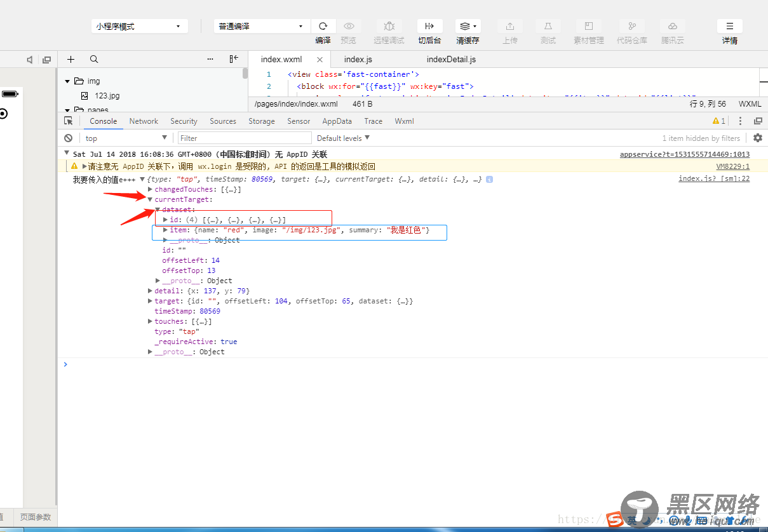Click the console Filter input field

coord(245,138)
